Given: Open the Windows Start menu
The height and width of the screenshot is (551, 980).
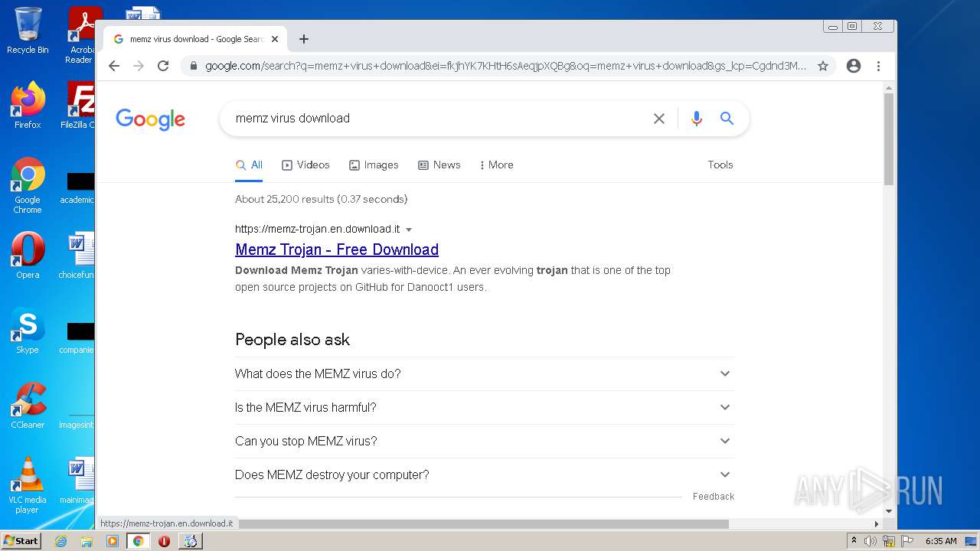Looking at the screenshot, I should click(21, 541).
